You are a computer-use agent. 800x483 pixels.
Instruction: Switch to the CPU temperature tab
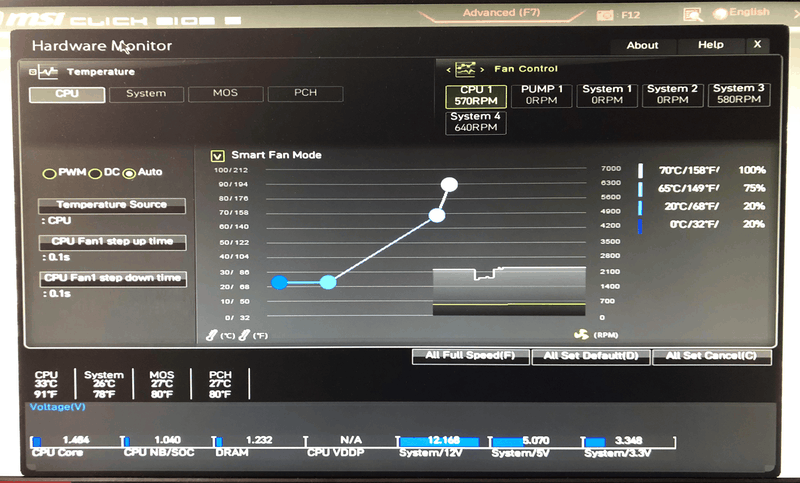(67, 94)
